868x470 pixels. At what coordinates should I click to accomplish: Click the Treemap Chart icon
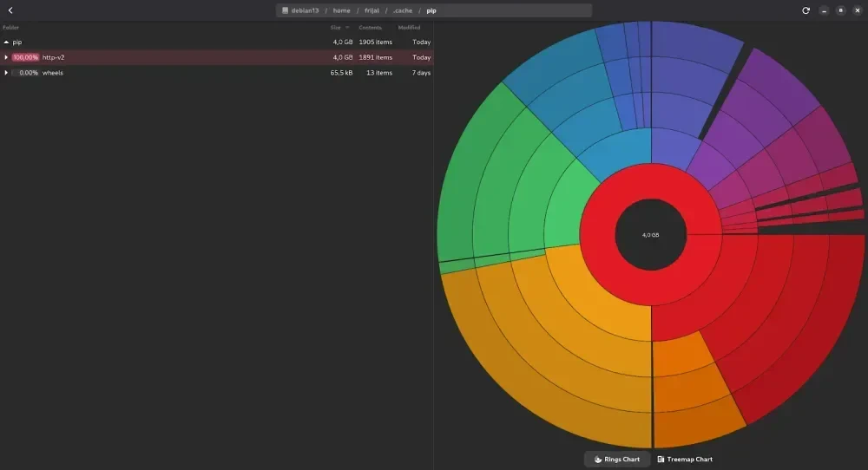[661, 460]
